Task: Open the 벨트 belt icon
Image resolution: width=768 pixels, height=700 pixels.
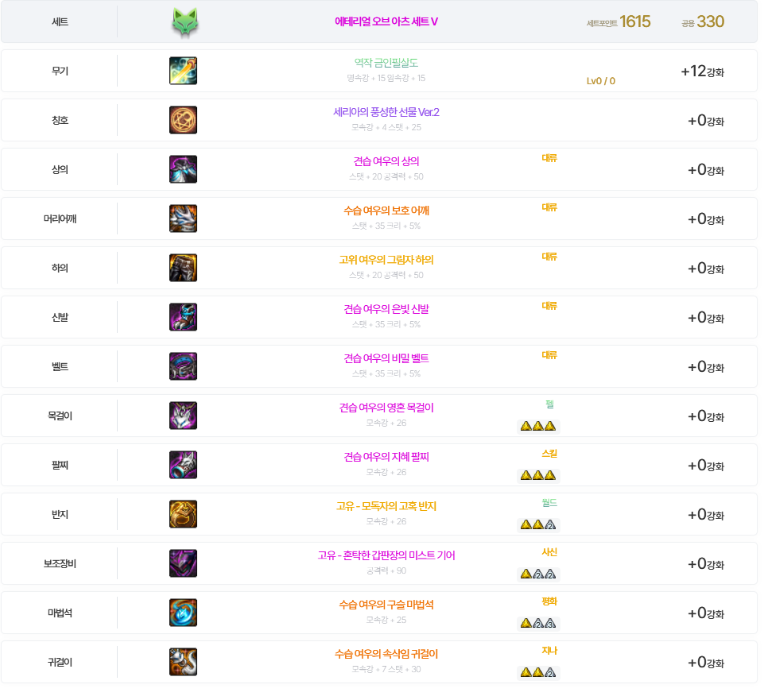Action: 183,366
